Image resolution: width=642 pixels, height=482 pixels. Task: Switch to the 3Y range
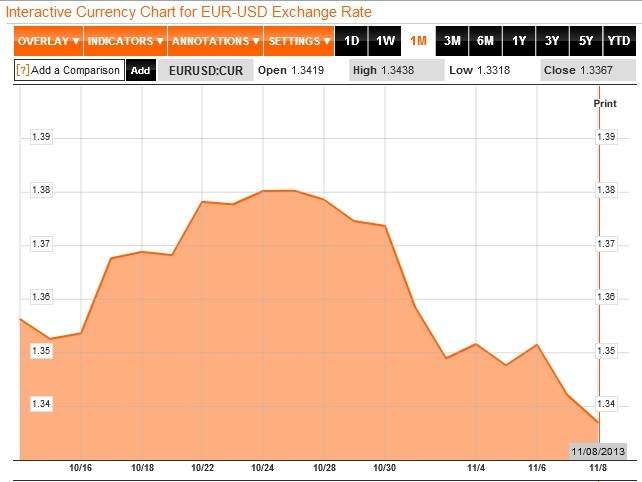552,42
